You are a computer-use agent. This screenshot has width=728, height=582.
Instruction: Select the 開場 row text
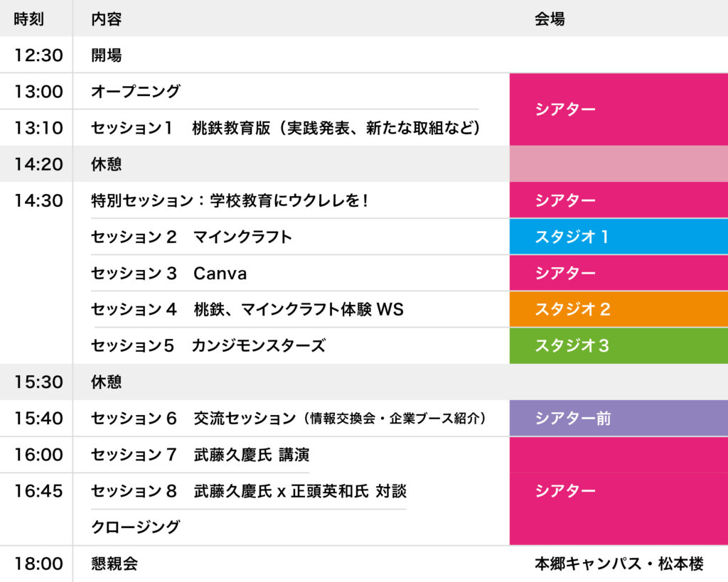[x=107, y=55]
